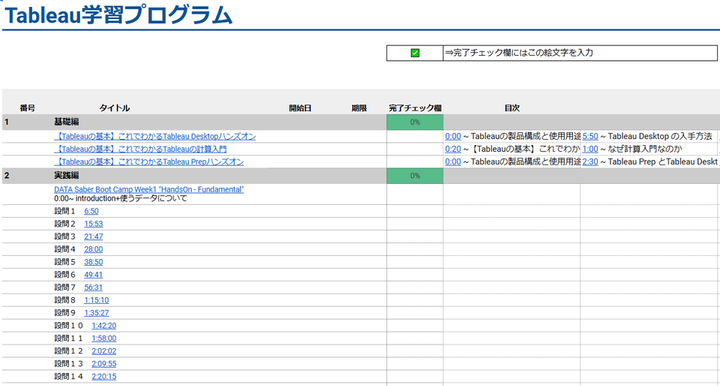Select the introduction+使うデータについて text
The height and width of the screenshot is (386, 720).
(131, 198)
